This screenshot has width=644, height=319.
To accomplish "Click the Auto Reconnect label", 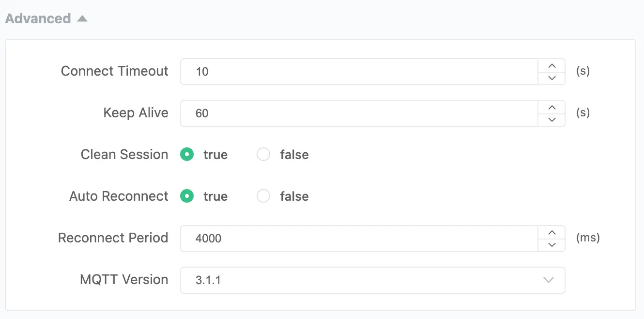I will (x=119, y=196).
